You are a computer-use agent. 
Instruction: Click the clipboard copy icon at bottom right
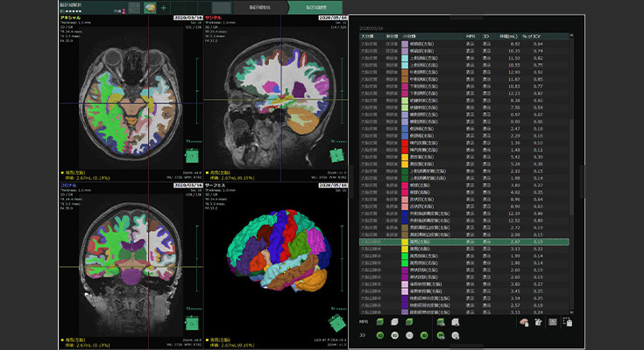click(568, 323)
